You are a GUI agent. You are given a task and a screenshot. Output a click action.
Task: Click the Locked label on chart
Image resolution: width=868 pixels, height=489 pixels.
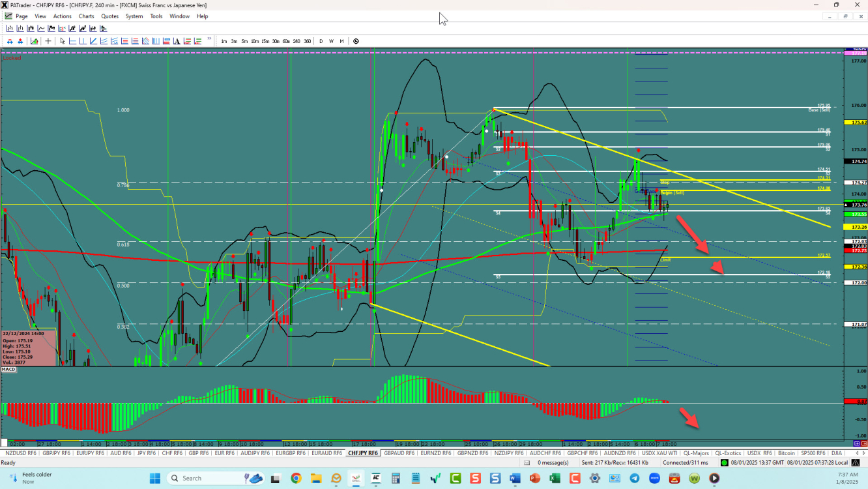click(x=12, y=58)
